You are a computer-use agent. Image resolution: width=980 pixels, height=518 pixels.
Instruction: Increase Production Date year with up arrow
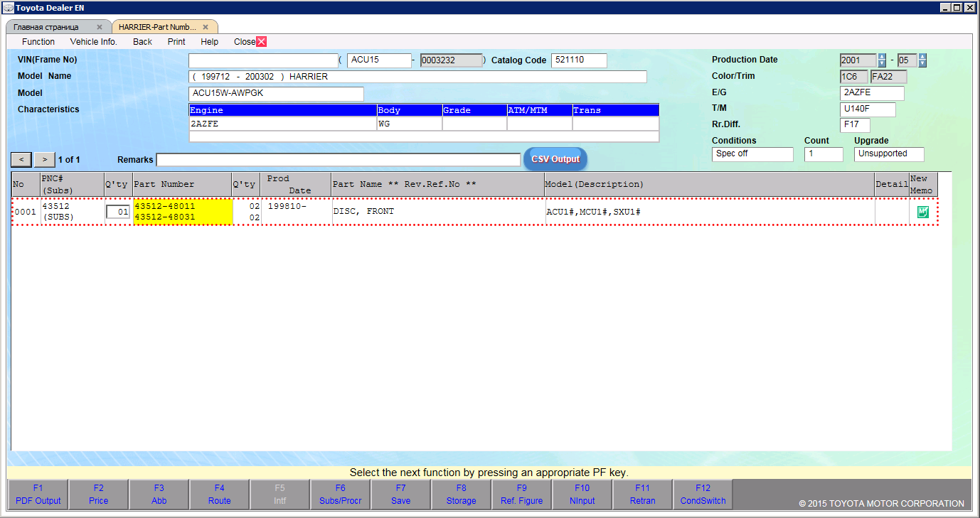pyautogui.click(x=882, y=57)
